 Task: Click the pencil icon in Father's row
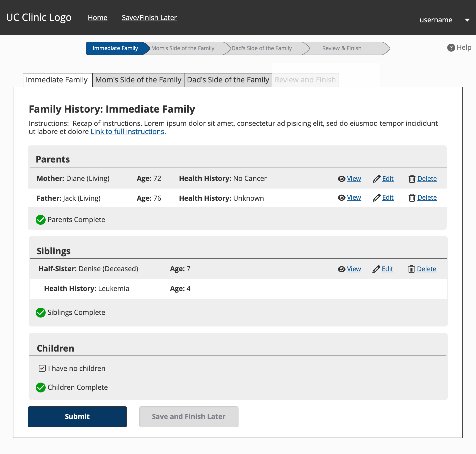(377, 198)
